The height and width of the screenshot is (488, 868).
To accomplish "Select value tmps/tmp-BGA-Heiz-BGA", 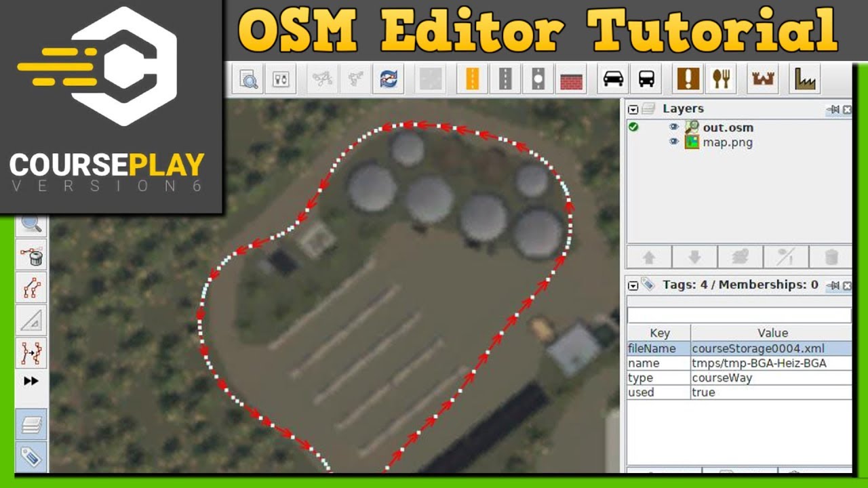I will tap(772, 363).
